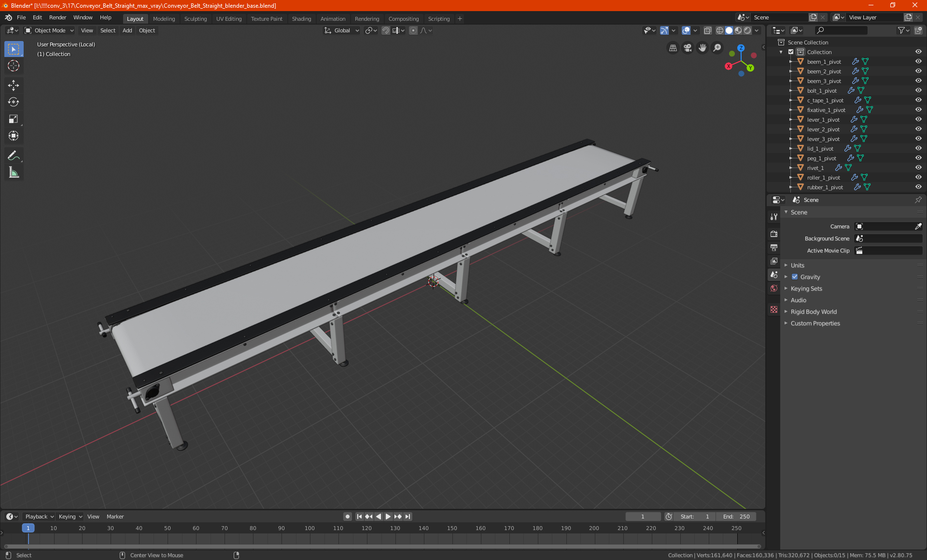
Task: Uncheck the Collection exclude checkbox
Action: pyautogui.click(x=791, y=52)
